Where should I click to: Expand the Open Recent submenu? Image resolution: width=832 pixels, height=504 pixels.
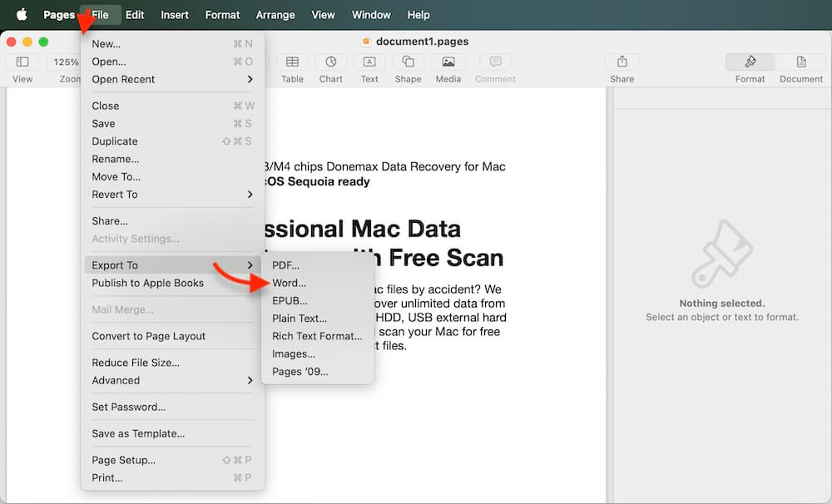click(x=123, y=79)
